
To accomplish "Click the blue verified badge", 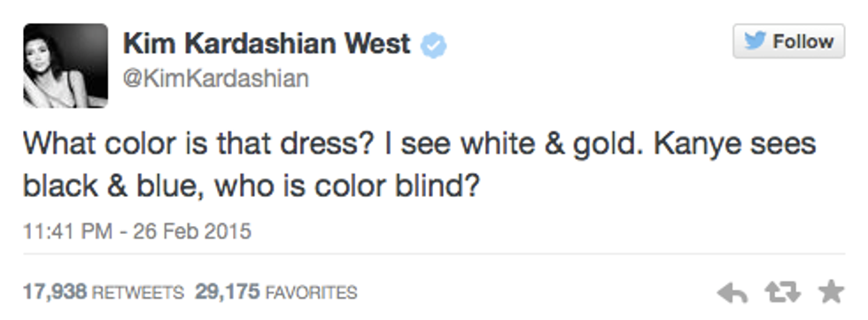I will coord(433,45).
